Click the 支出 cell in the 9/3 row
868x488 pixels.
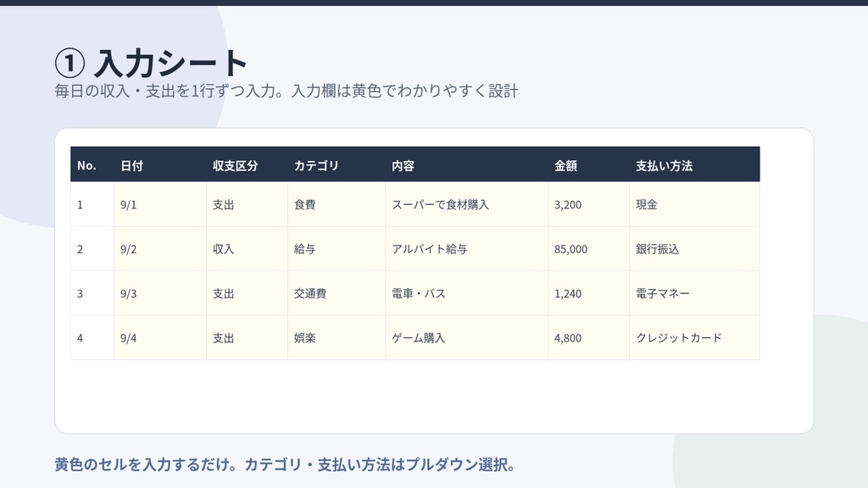[247, 293]
